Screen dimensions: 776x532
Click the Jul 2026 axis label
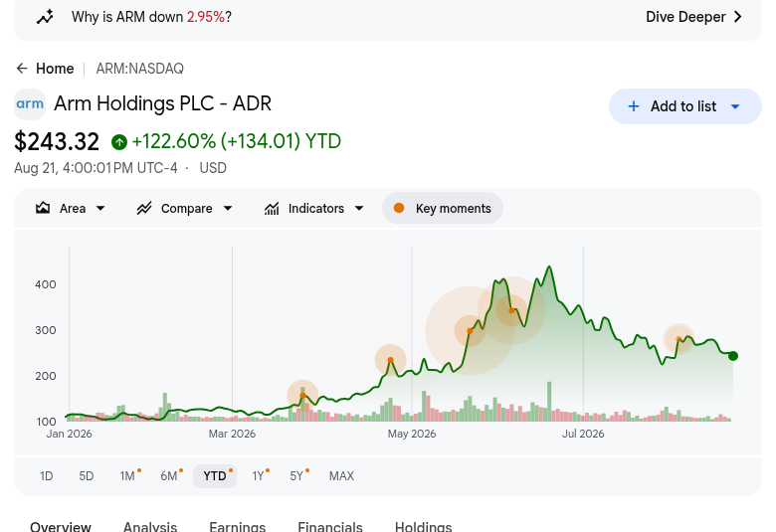583,434
